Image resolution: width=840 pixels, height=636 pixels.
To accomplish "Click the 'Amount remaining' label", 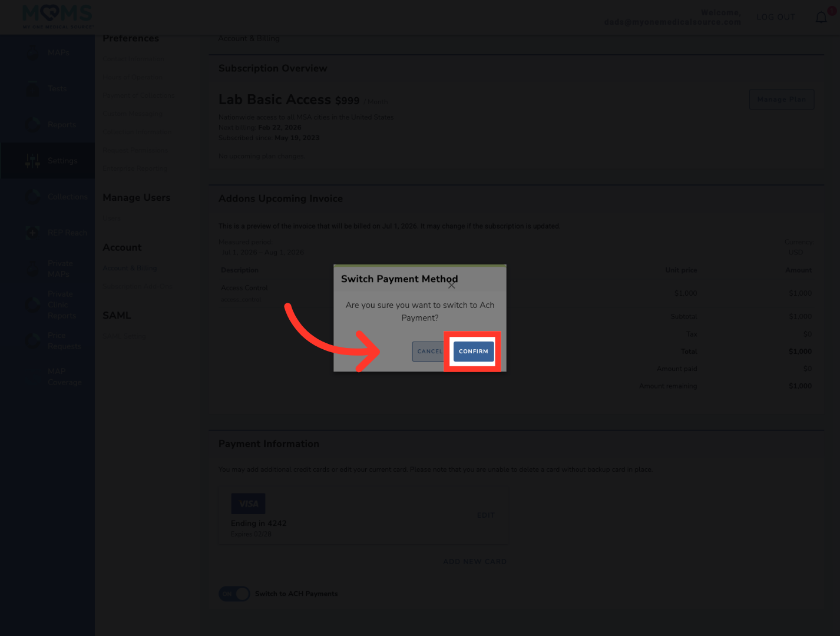I will pos(668,386).
